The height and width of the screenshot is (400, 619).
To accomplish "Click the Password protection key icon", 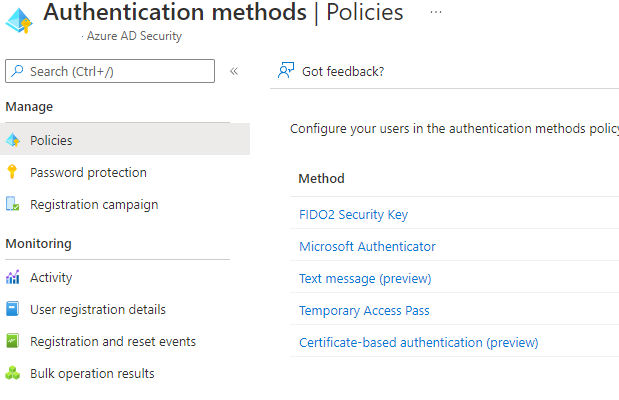I will (x=12, y=172).
